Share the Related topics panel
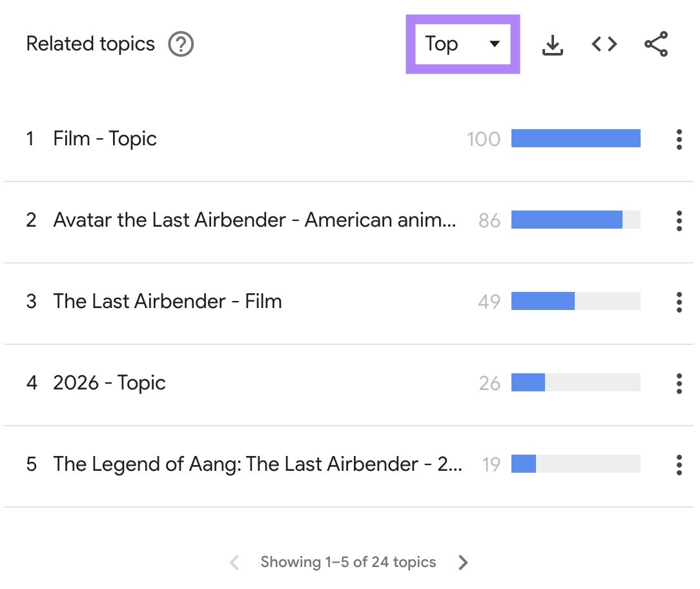The width and height of the screenshot is (700, 589). (x=656, y=44)
